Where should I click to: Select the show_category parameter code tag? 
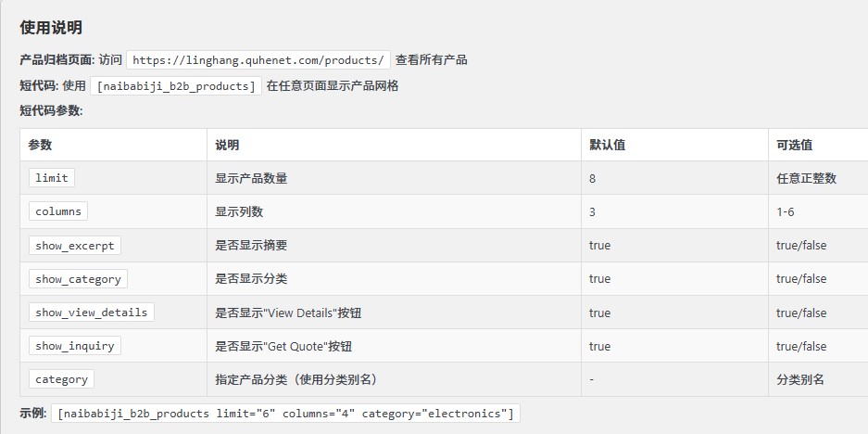[x=78, y=279]
